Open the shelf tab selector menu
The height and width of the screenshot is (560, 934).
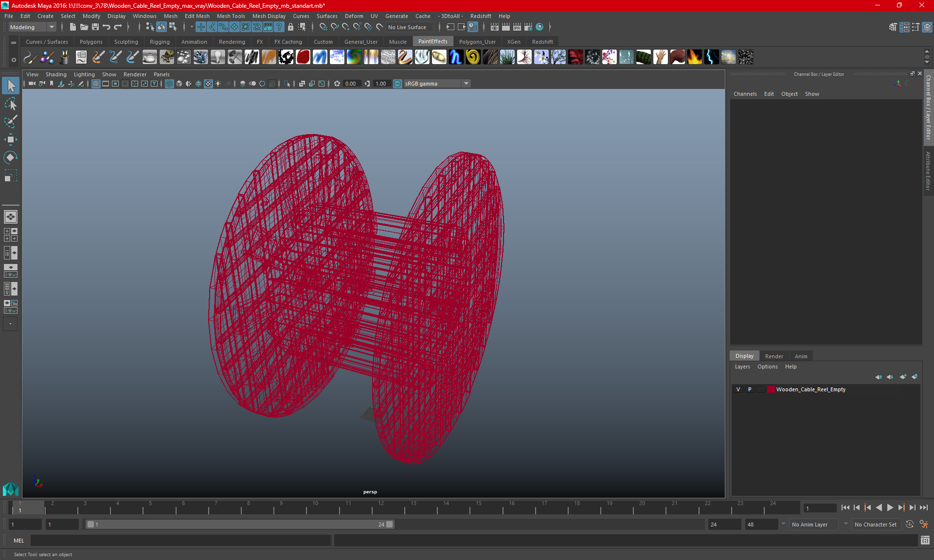(14, 43)
